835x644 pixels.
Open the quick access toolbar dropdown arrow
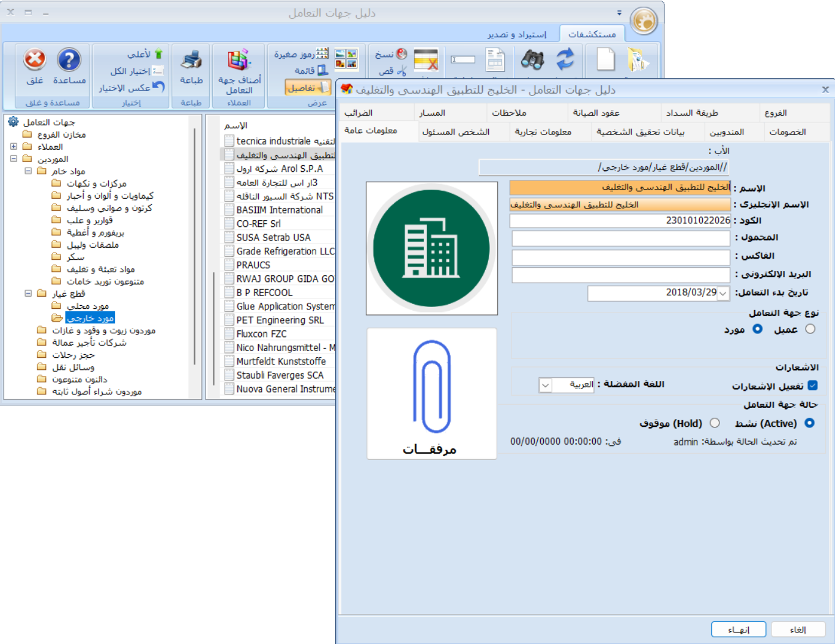[619, 13]
